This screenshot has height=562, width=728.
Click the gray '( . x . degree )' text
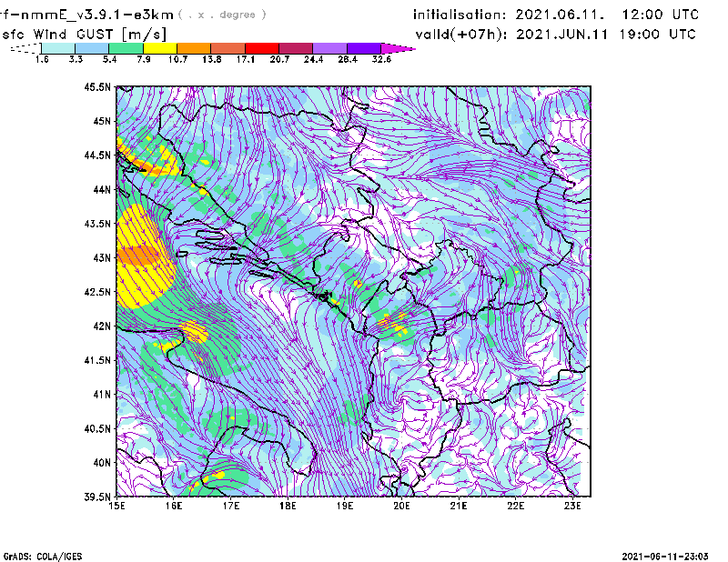(222, 15)
